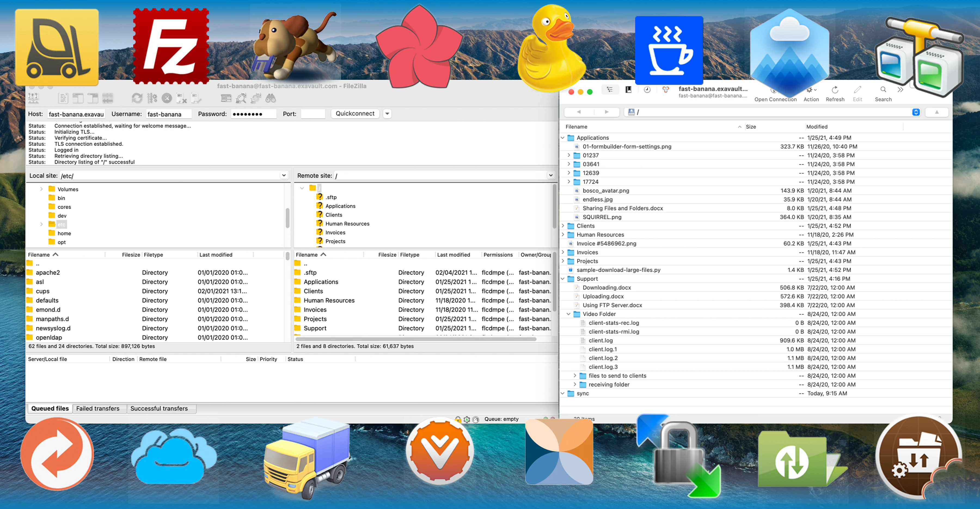980x509 pixels.
Task: Toggle the message log display
Action: (x=63, y=98)
